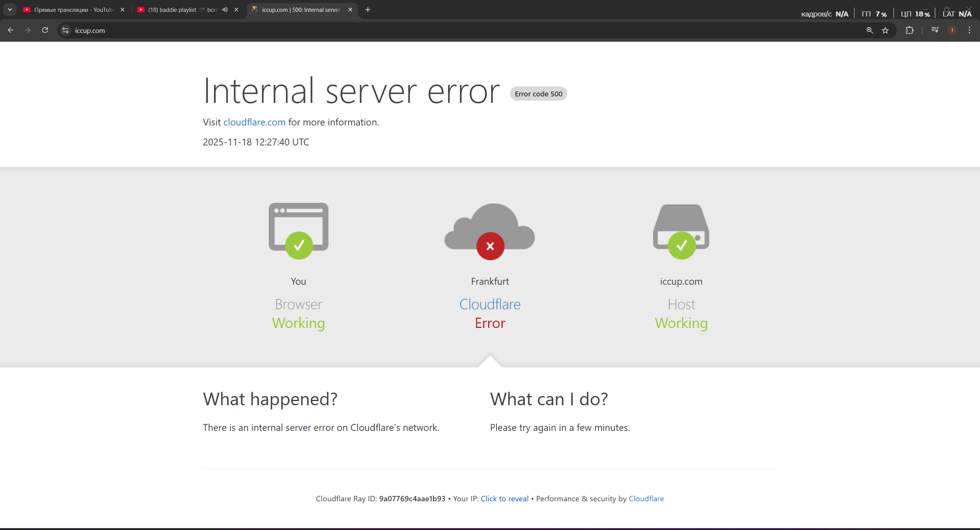Reload the iccup.com page
Image resolution: width=980 pixels, height=530 pixels.
45,30
